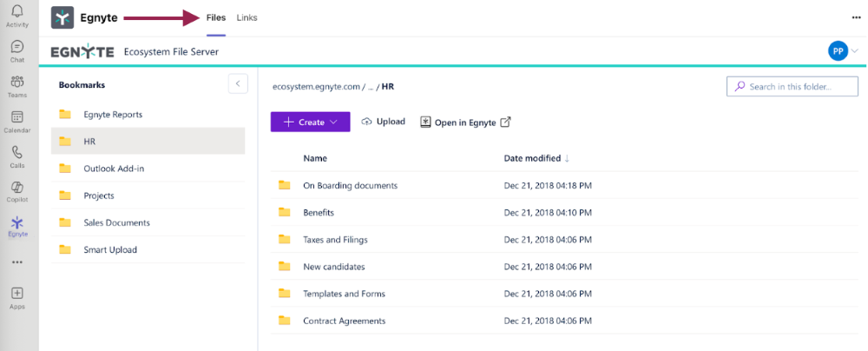Screen dimensions: 868x351
Task: Expand the profile dropdown chevron
Action: 855,51
